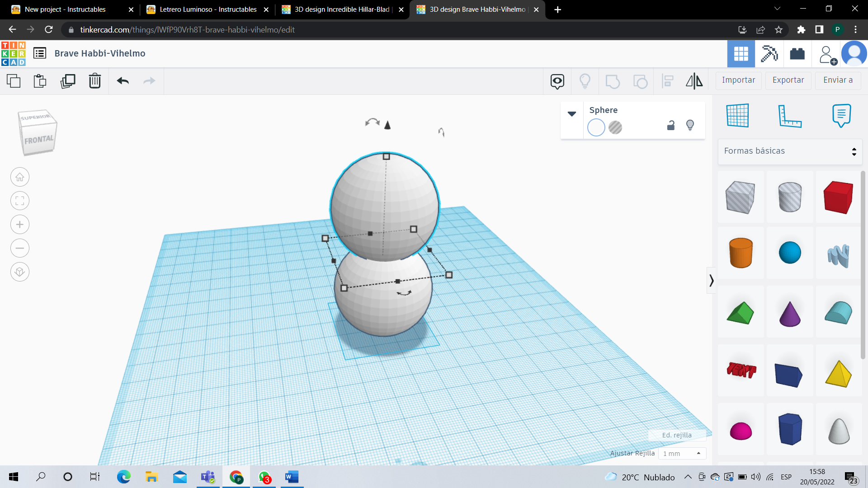Open the Blocks pickaxe mode
Screen dimensions: 868x488
click(769, 54)
